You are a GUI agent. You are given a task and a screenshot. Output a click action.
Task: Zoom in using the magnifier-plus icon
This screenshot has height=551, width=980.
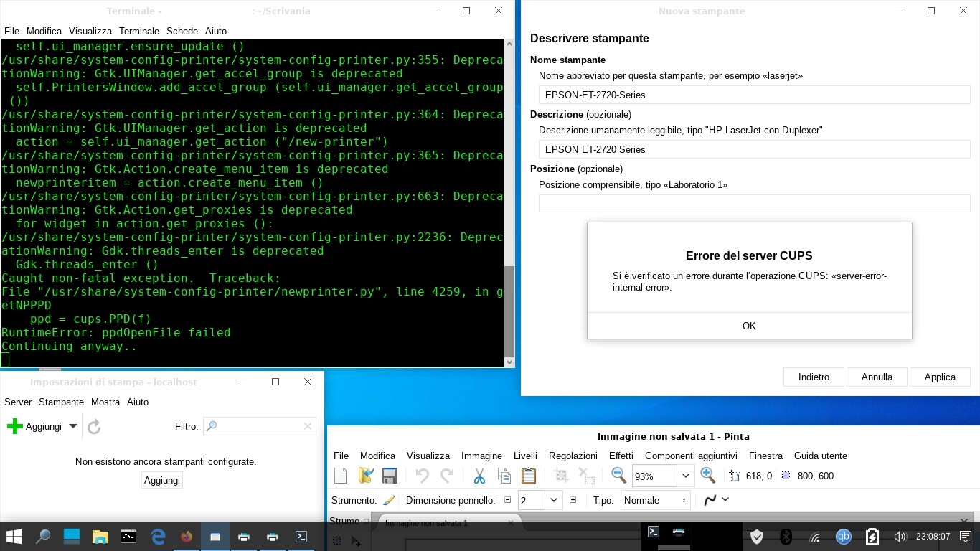pos(708,475)
